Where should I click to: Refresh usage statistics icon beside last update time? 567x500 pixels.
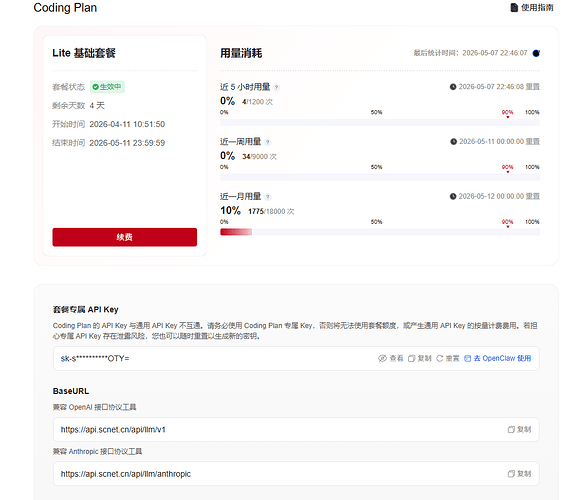click(536, 53)
